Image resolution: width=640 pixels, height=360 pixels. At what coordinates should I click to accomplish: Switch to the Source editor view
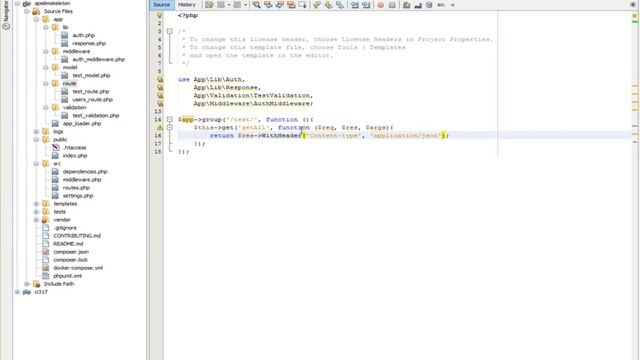tap(162, 5)
